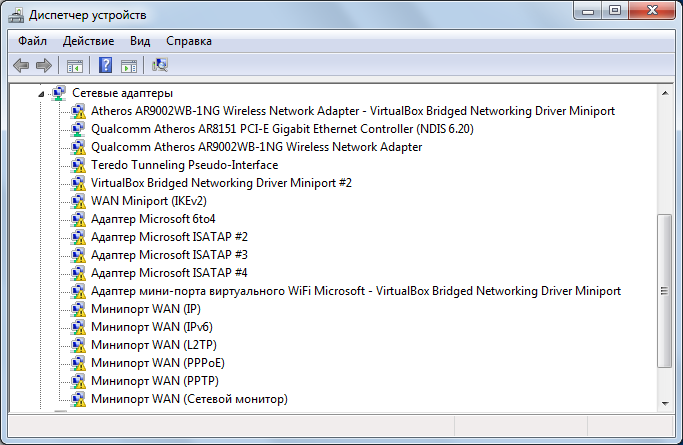Select Минипорт WAN (Сетевой монитор) entry
Viewport: 683px width, 445px height.
coord(189,399)
